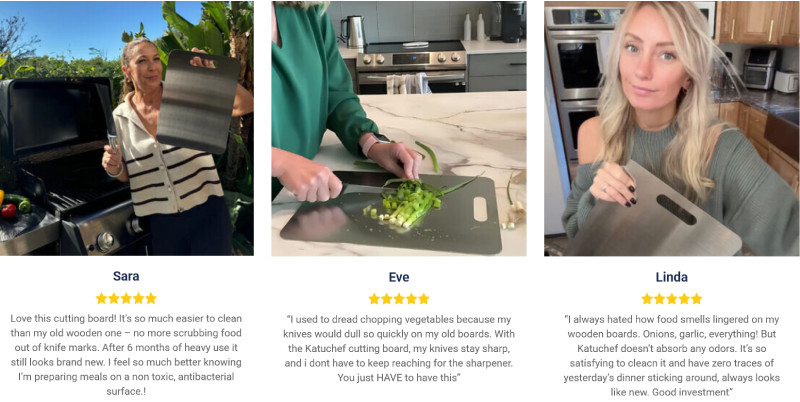
Task: Click the last star in Linda's rating
Action: tap(696, 299)
